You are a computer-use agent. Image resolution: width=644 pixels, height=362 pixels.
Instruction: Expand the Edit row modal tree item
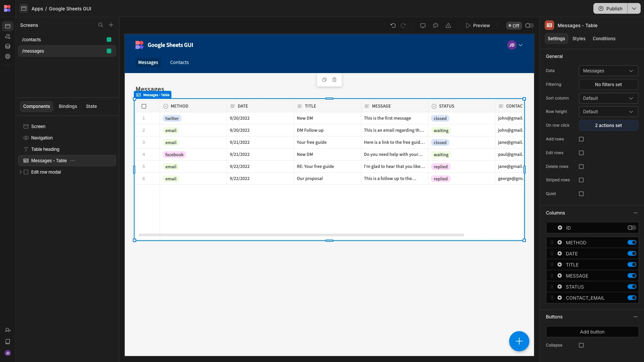tap(20, 172)
